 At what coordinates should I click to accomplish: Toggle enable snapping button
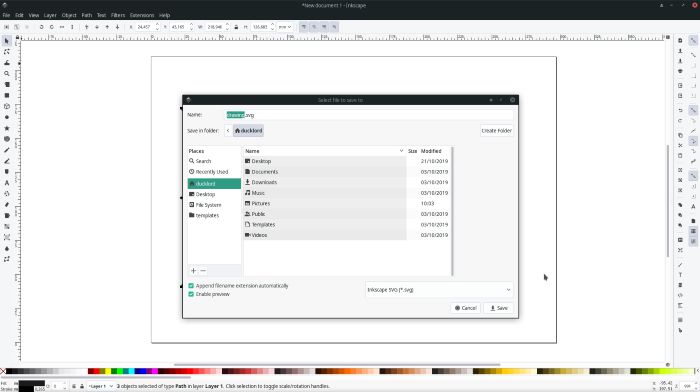point(693,41)
